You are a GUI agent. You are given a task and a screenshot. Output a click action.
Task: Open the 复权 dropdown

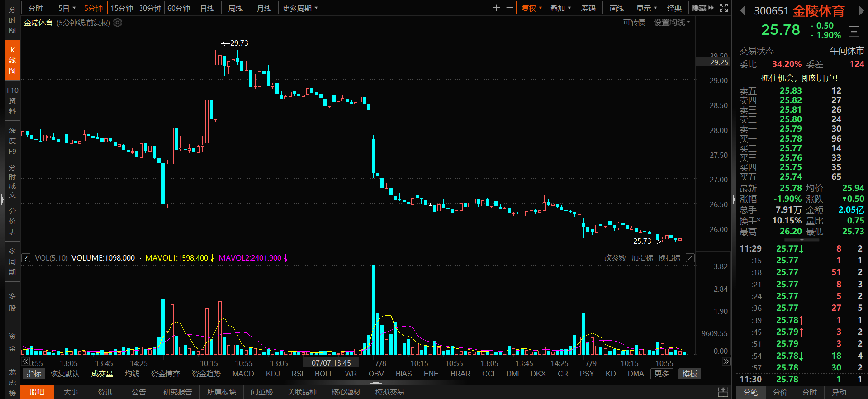[531, 8]
